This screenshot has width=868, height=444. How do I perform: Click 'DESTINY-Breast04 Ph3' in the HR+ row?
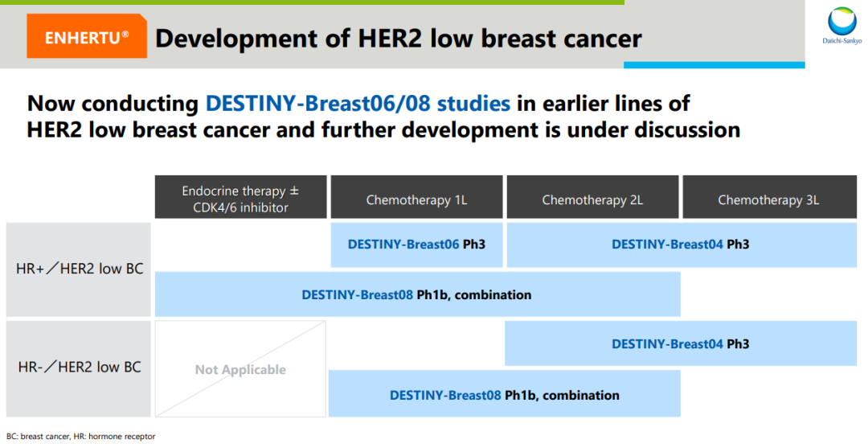click(x=682, y=245)
